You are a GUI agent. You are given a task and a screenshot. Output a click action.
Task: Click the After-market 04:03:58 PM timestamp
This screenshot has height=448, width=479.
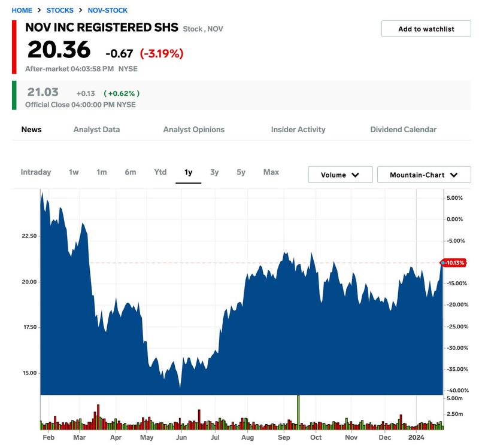coord(69,69)
